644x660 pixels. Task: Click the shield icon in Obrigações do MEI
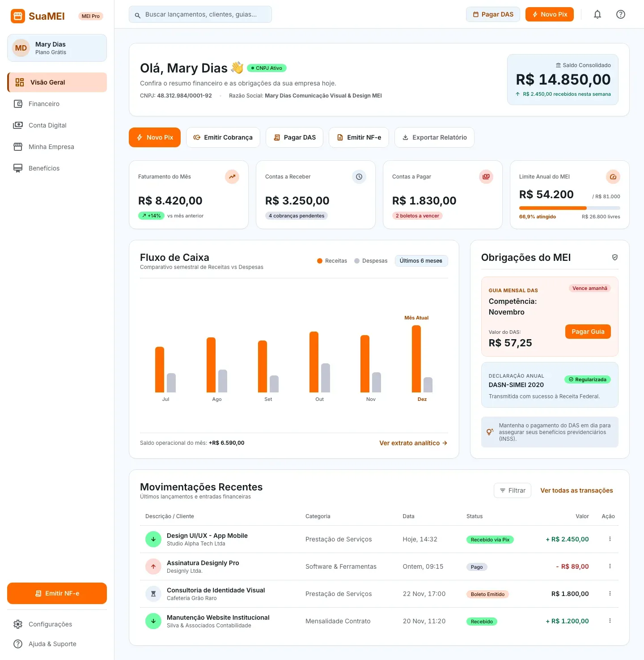[x=615, y=257]
